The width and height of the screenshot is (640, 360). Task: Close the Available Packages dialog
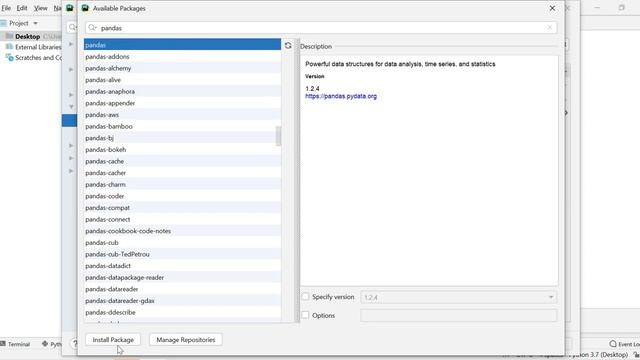pos(552,8)
